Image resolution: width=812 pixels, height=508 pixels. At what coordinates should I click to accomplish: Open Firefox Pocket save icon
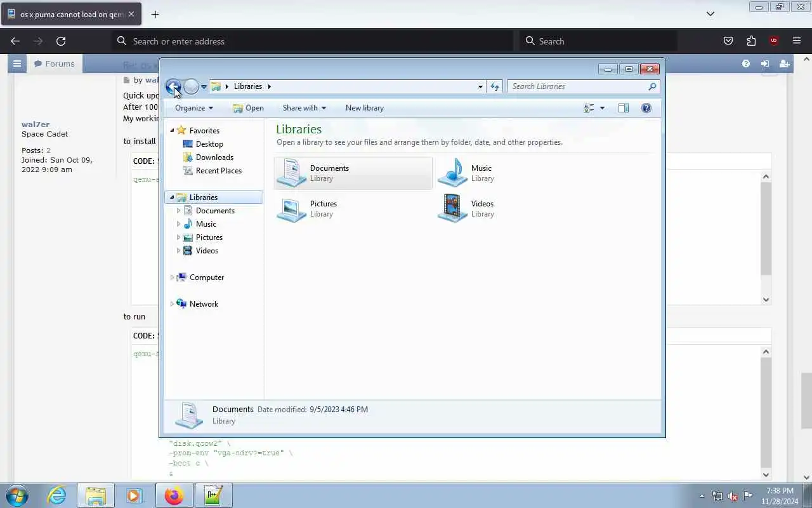728,41
